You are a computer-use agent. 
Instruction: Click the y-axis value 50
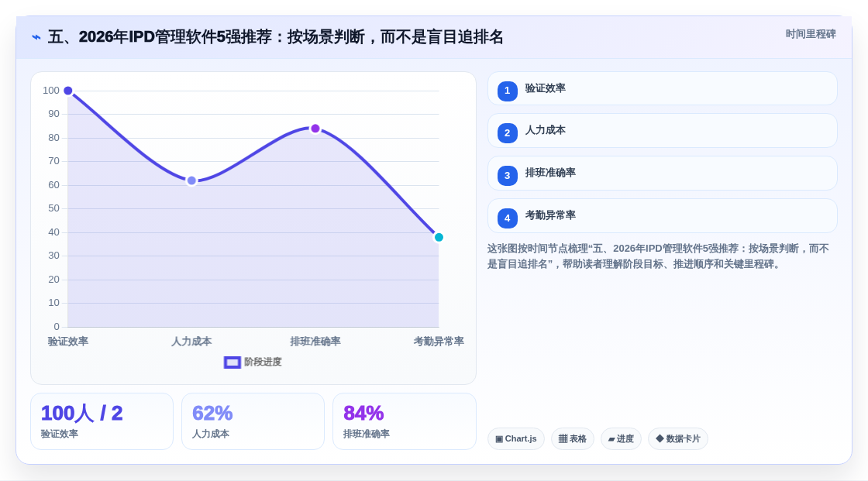[53, 208]
